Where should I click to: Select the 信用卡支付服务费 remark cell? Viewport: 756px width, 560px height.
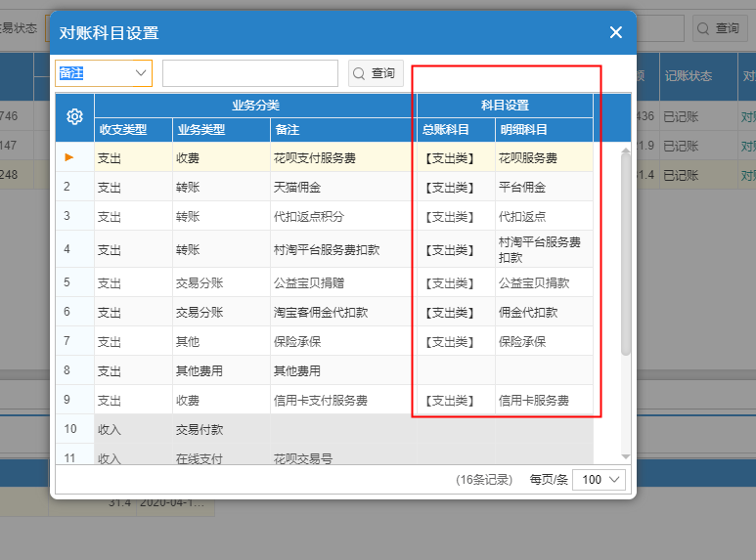tap(343, 400)
